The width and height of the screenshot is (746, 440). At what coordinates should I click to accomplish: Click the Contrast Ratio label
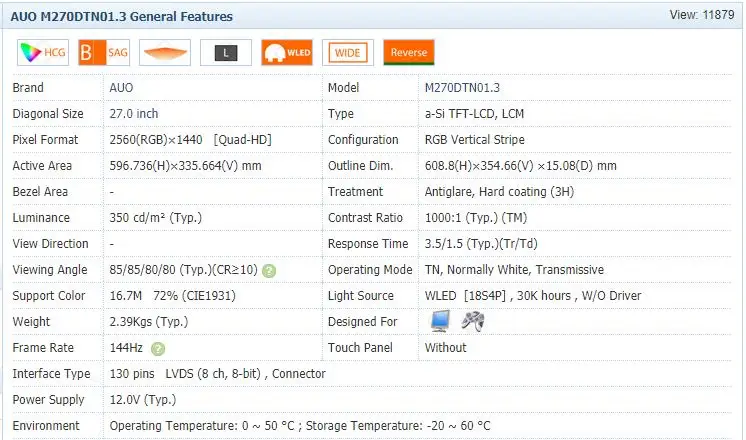tap(365, 218)
